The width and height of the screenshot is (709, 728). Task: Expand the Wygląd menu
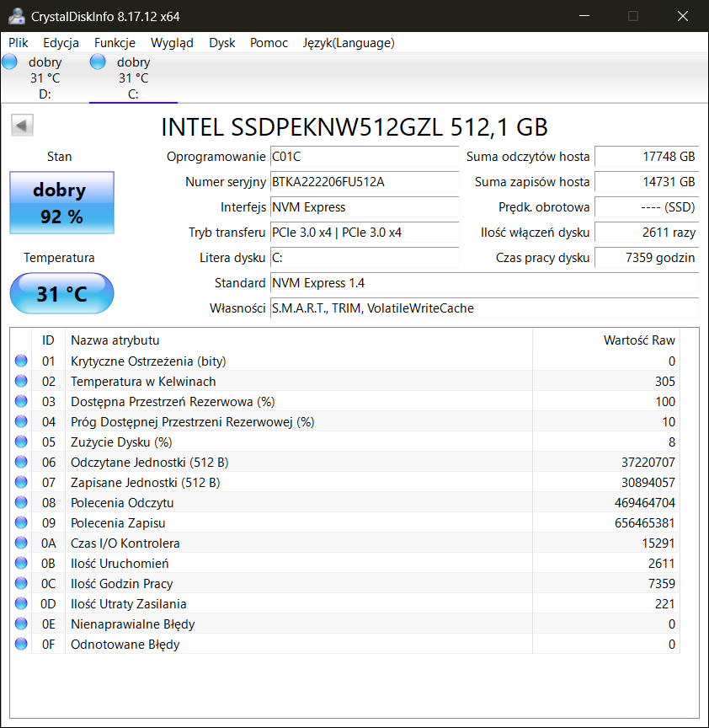coord(172,43)
